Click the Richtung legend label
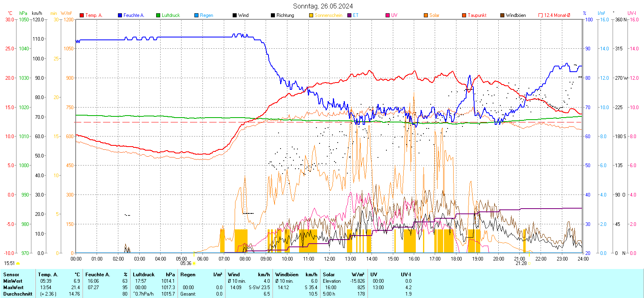Screen dimensions: 644x298 pos(285,15)
